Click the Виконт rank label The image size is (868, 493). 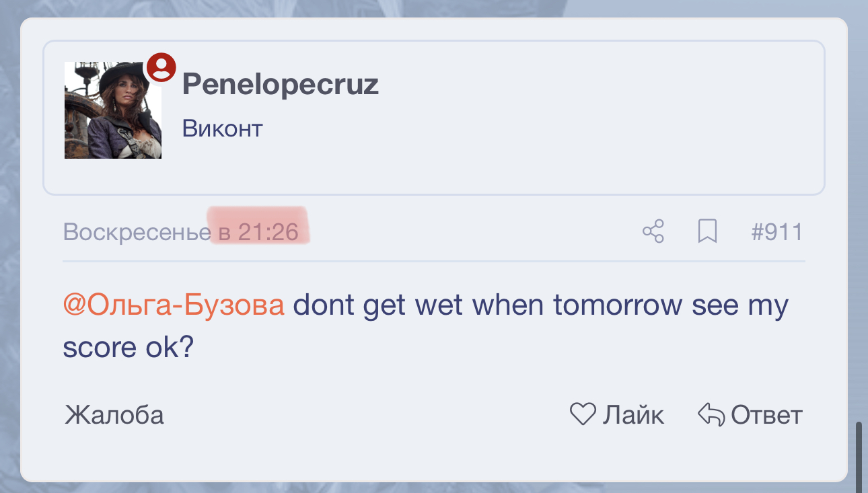click(x=222, y=128)
